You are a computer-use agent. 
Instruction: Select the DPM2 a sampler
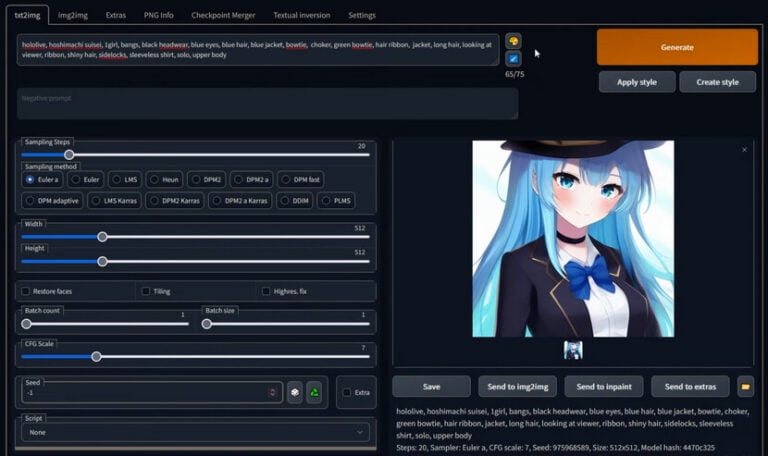click(x=251, y=180)
